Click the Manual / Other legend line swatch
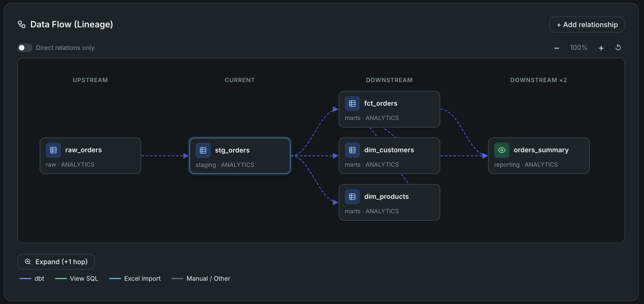Viewport: 644px width, 304px height. [177, 279]
